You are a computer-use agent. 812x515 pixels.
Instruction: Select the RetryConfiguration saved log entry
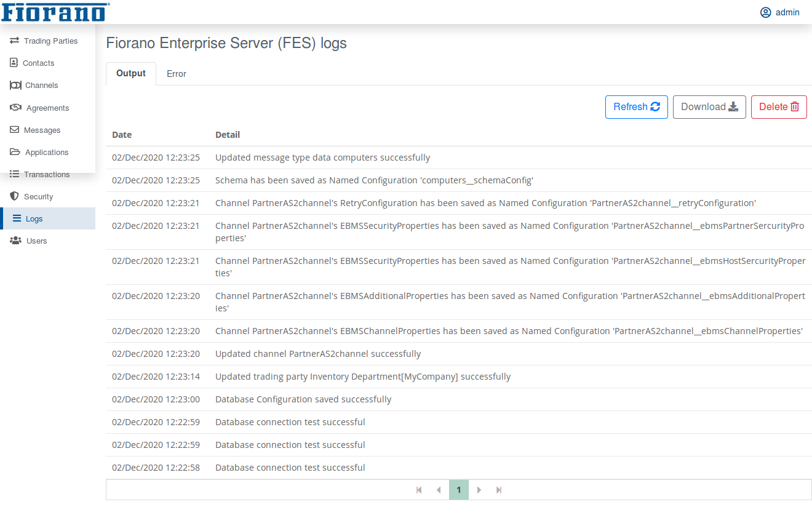click(459, 203)
